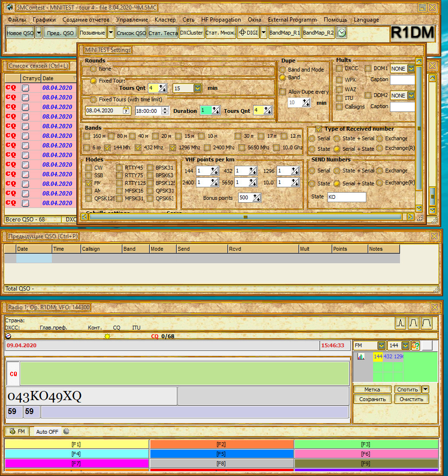
Task: Click the sun icon in status row
Action: 107,336
